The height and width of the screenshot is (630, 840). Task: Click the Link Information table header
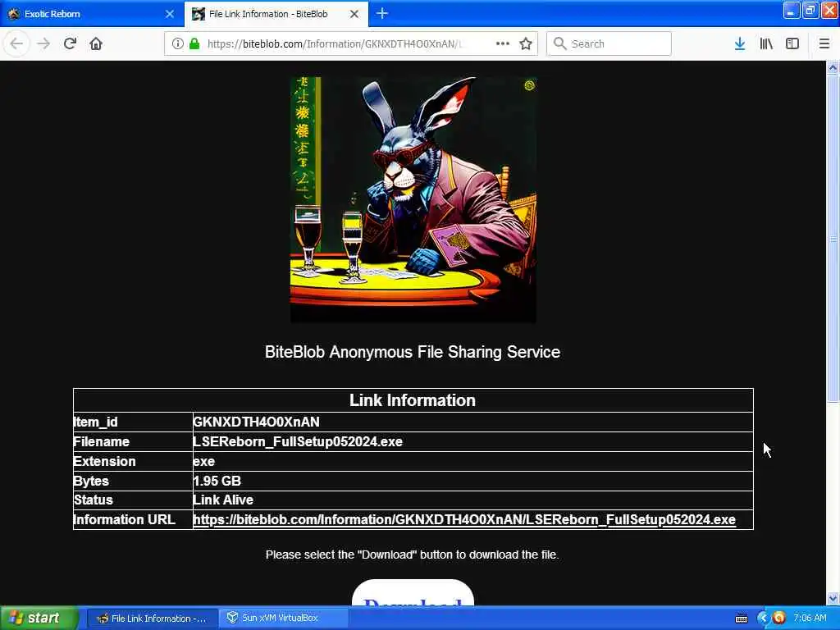coord(413,400)
